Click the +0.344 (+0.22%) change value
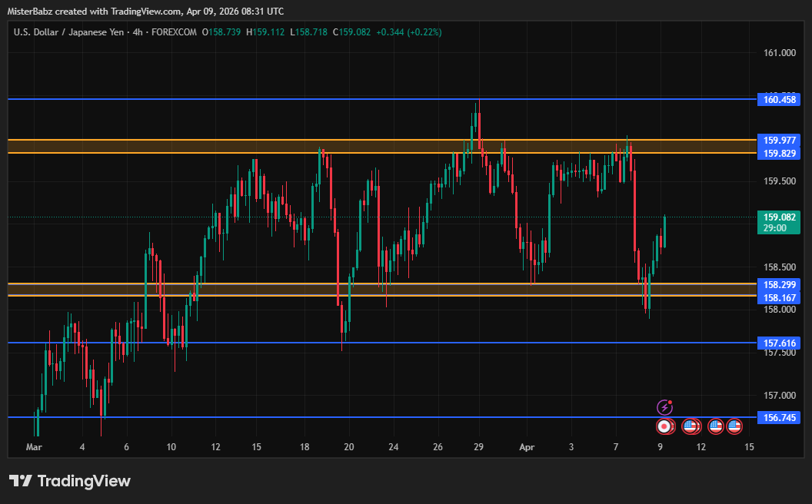The height and width of the screenshot is (504, 812). pos(408,32)
